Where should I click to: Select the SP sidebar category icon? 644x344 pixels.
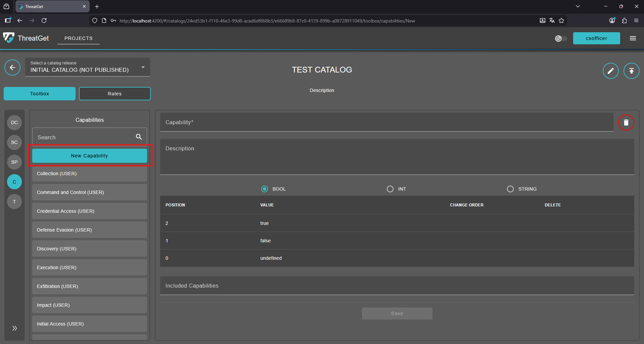pos(14,162)
